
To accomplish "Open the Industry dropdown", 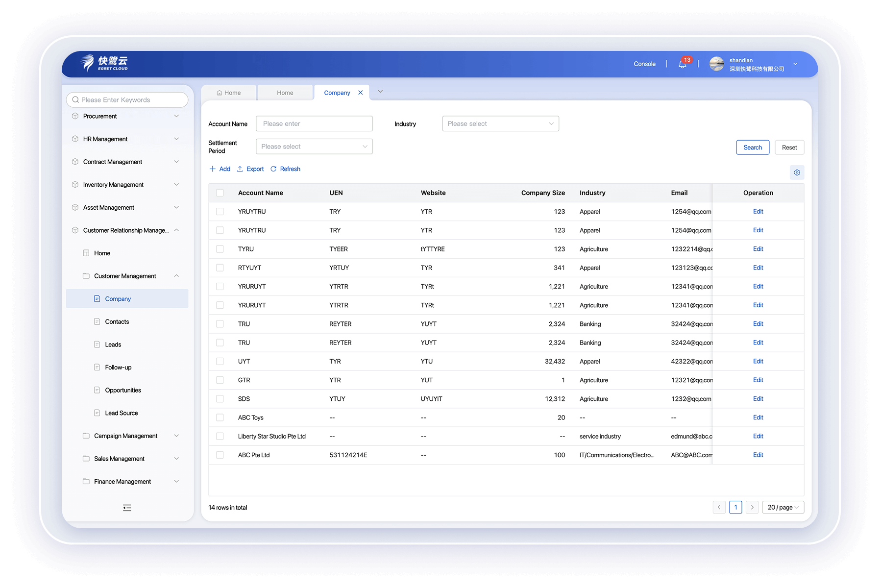I will 500,123.
